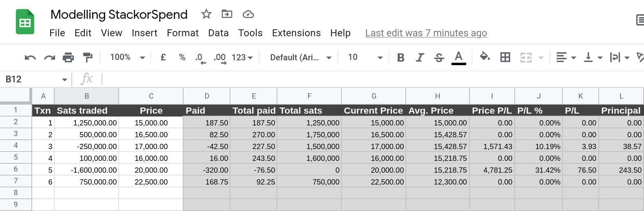This screenshot has width=644, height=211.
Task: Format selection as currency with £ button
Action: pos(163,57)
